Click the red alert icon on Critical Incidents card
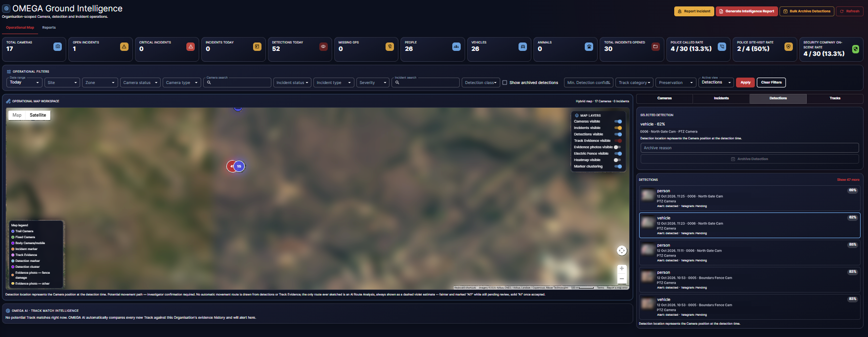The height and width of the screenshot is (337, 868). point(191,46)
